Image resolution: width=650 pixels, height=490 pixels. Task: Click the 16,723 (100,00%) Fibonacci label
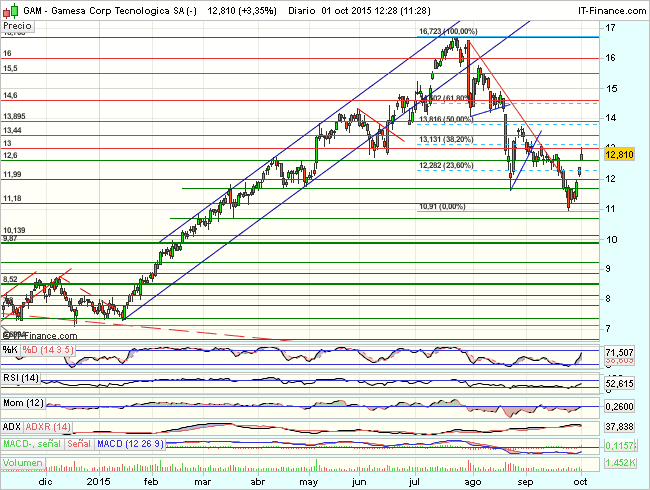click(448, 31)
